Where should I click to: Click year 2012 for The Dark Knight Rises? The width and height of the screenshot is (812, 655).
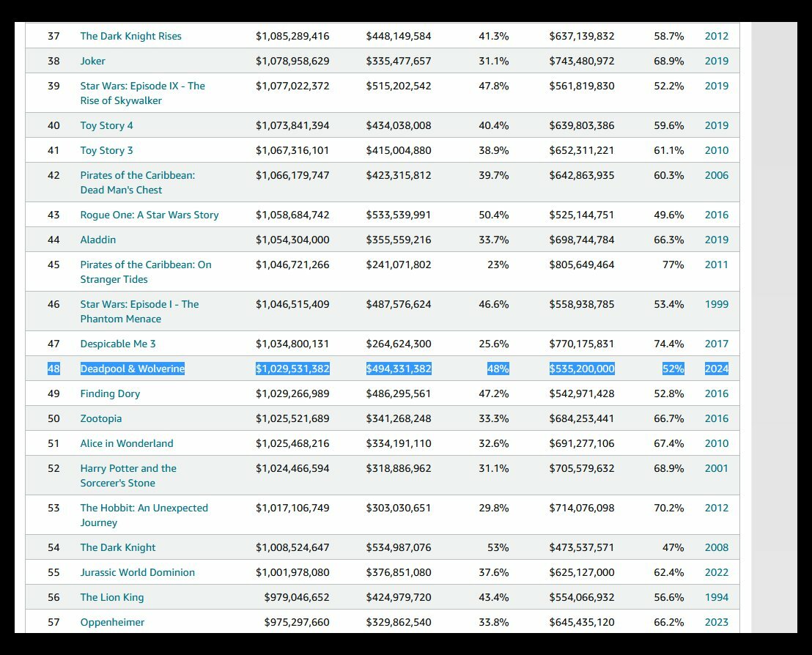(716, 36)
